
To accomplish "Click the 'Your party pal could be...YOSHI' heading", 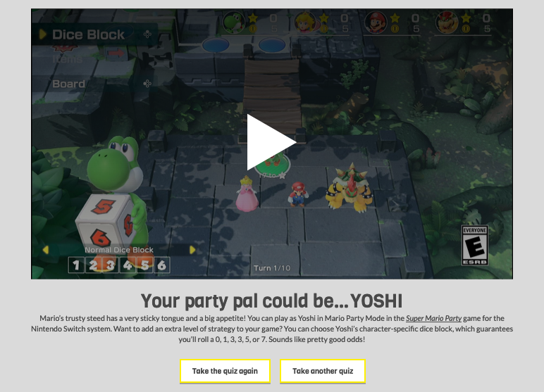I will point(272,301).
